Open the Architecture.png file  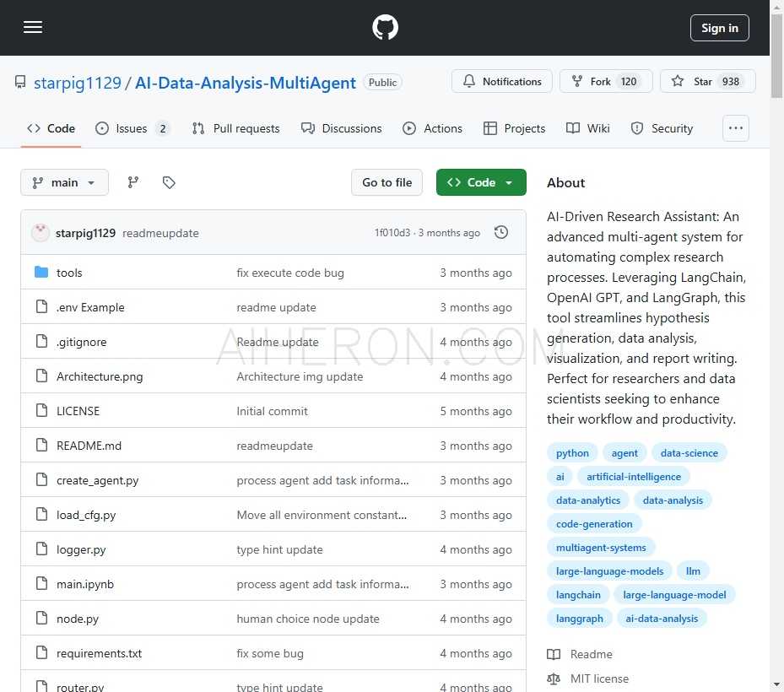(x=100, y=376)
